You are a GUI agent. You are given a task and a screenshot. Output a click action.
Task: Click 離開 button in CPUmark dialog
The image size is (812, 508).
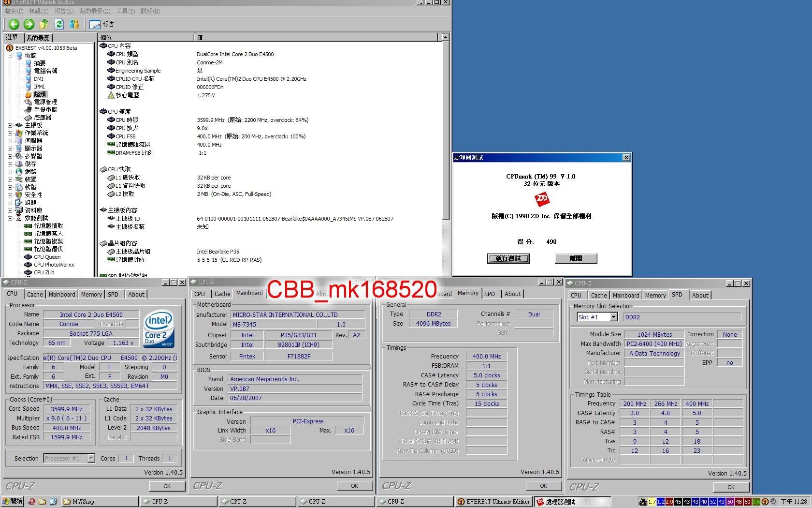[576, 258]
